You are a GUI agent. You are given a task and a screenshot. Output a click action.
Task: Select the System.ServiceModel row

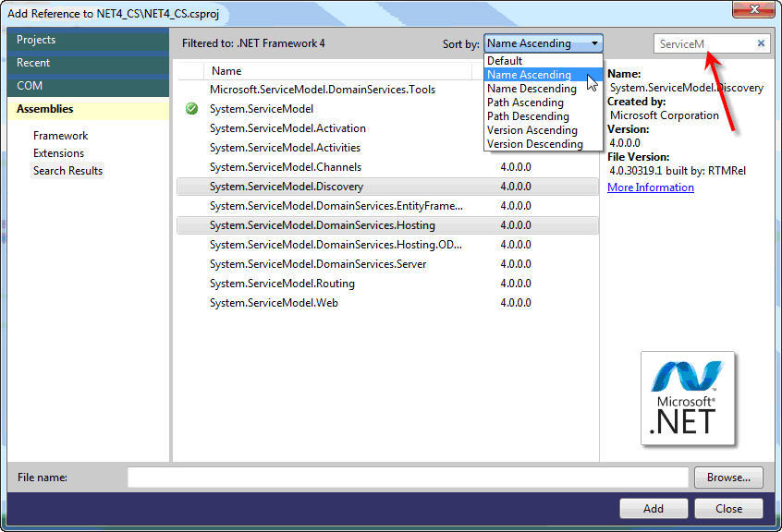point(387,109)
